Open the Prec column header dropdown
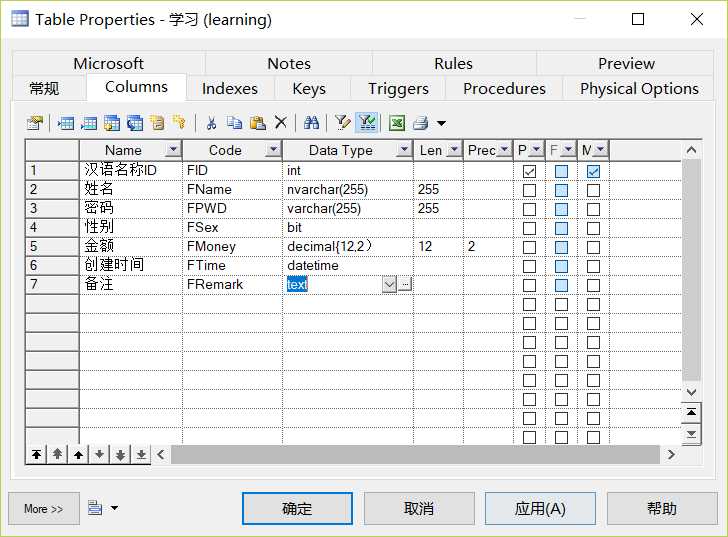Viewport: 728px width, 537px height. tap(504, 149)
